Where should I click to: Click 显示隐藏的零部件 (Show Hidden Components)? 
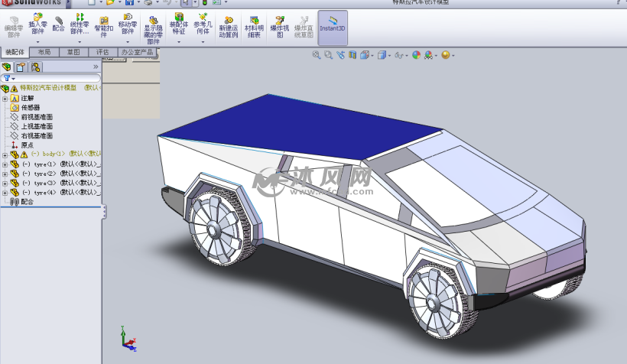pos(153,31)
